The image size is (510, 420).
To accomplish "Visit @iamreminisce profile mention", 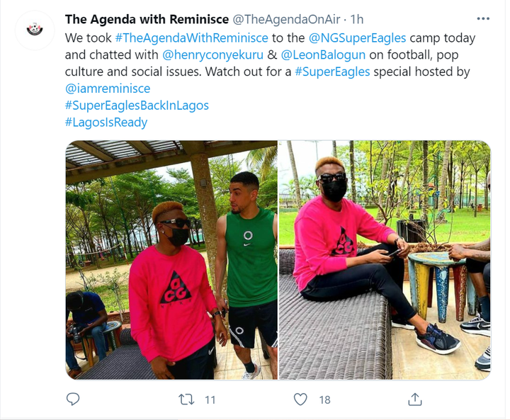I will 108,89.
